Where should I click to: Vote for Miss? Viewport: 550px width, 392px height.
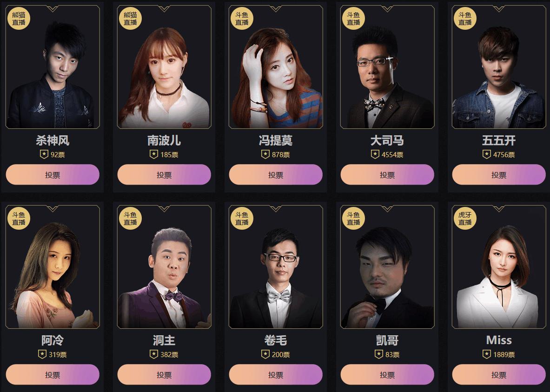click(499, 374)
